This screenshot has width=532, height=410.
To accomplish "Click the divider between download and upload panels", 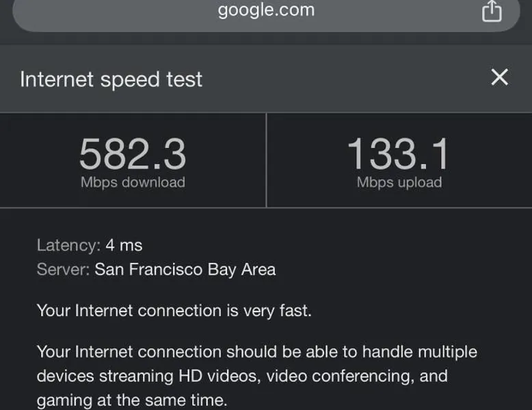I will [x=266, y=160].
